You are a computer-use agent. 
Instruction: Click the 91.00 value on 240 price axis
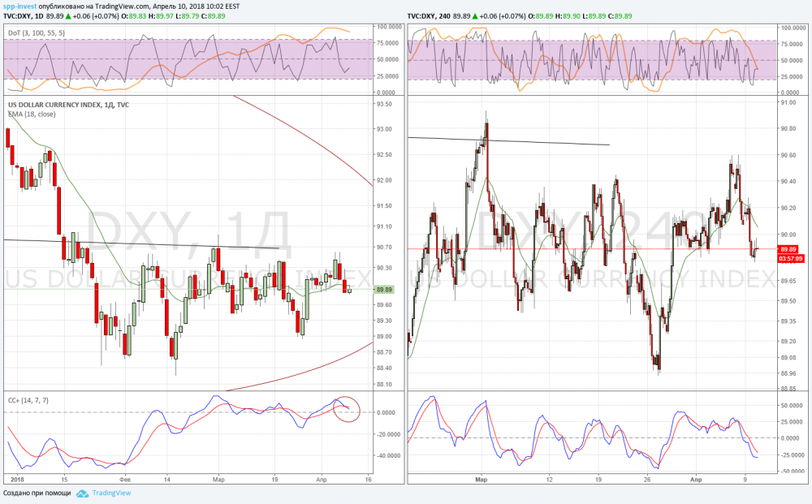pos(788,102)
